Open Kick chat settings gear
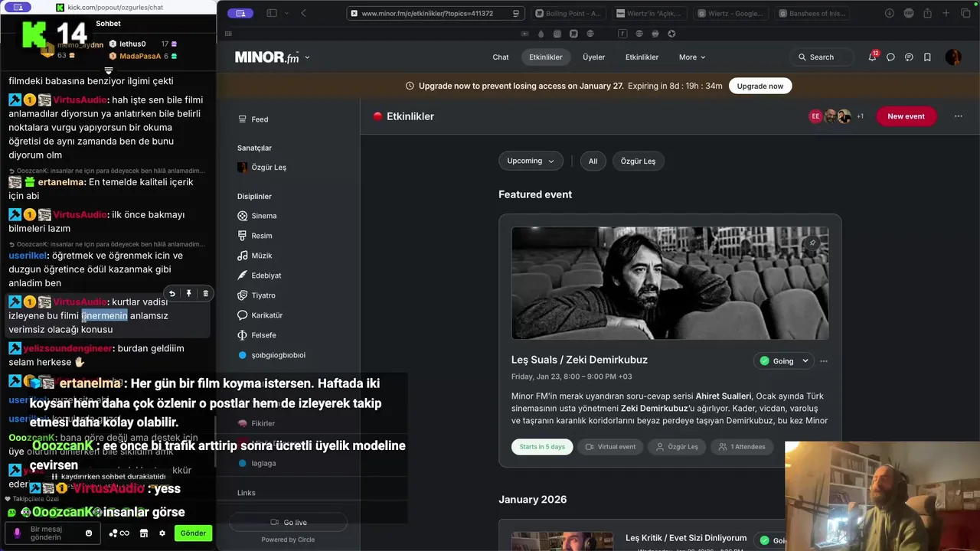Screen dimensions: 980x551 pyautogui.click(x=162, y=533)
